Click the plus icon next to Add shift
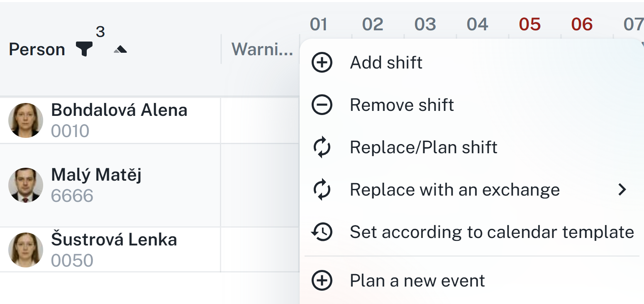Image resolution: width=644 pixels, height=304 pixels. point(322,63)
